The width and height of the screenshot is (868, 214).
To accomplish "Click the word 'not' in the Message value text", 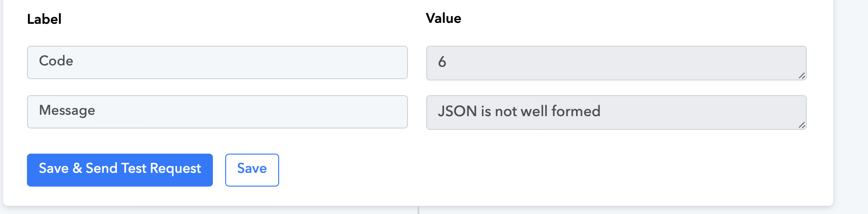I will [x=506, y=112].
